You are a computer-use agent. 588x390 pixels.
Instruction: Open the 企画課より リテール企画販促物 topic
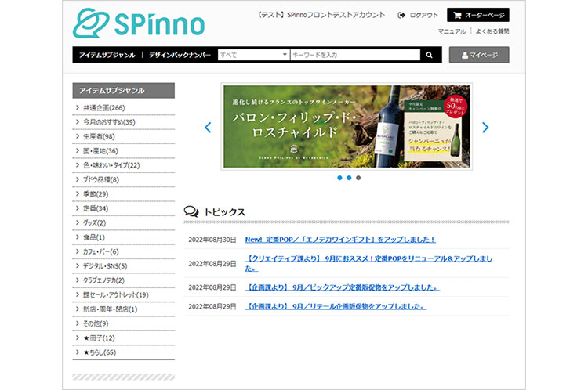(336, 306)
